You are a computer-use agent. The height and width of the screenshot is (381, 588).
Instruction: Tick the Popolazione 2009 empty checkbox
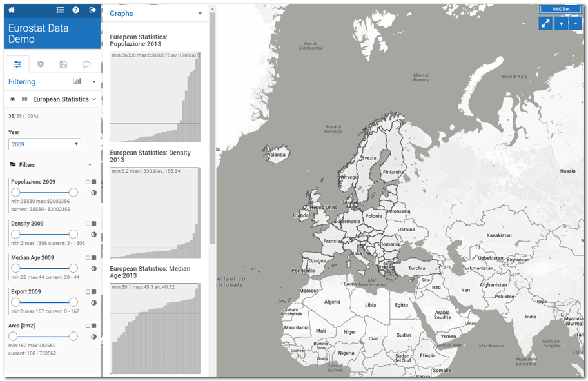(88, 182)
